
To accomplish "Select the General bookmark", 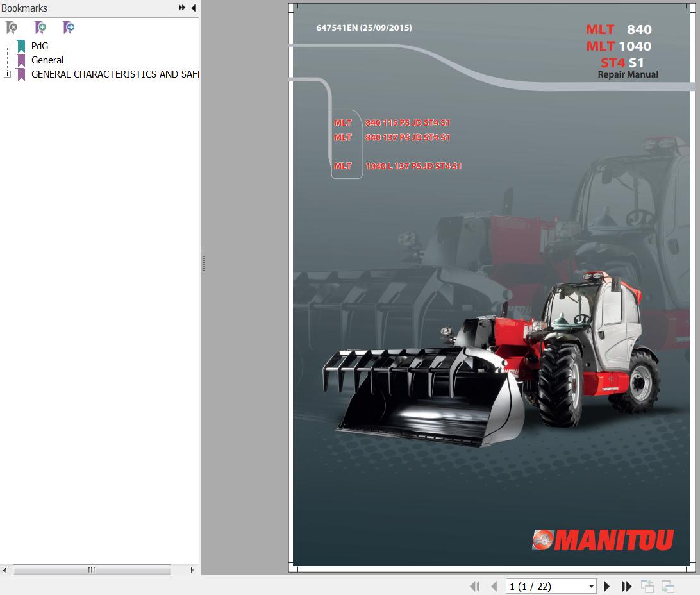I will (x=47, y=60).
